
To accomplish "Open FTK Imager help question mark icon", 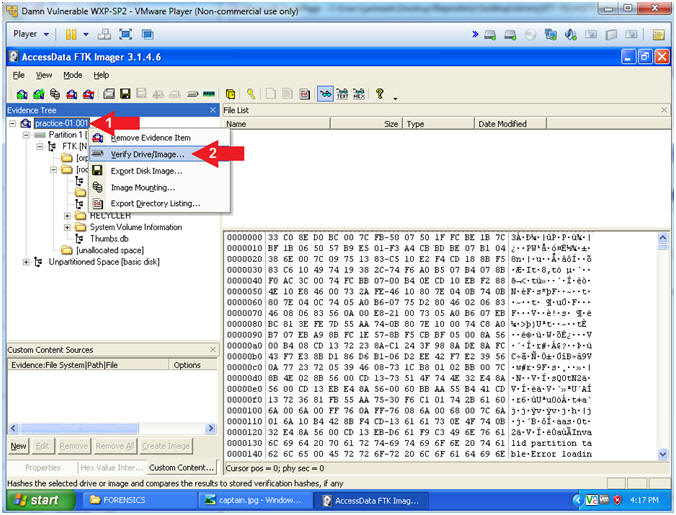I will [x=379, y=94].
